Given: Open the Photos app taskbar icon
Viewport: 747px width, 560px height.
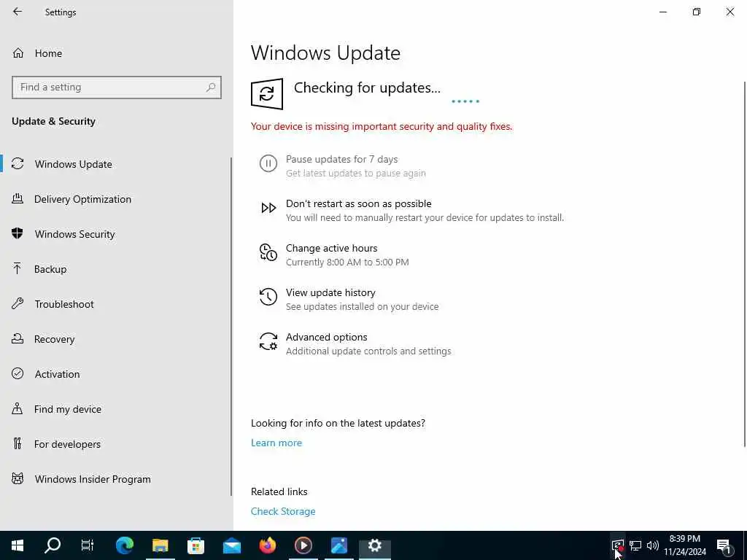Looking at the screenshot, I should pos(339,545).
